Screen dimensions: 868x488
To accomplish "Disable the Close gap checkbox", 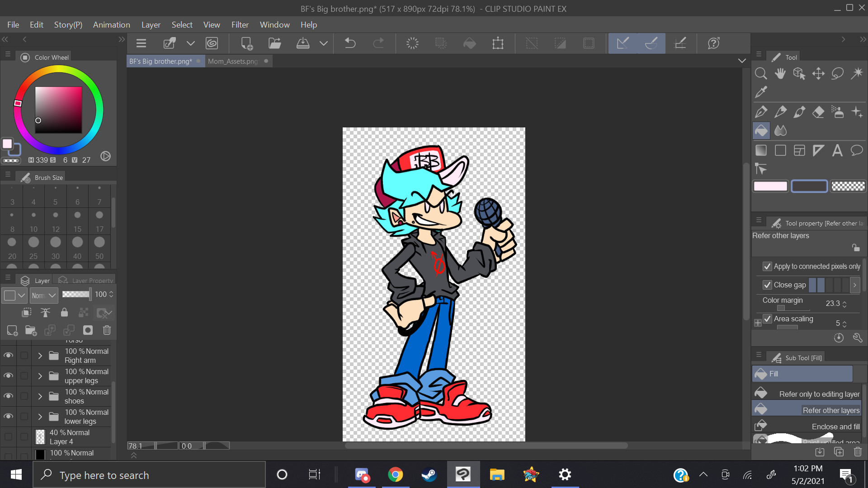I will tap(767, 285).
